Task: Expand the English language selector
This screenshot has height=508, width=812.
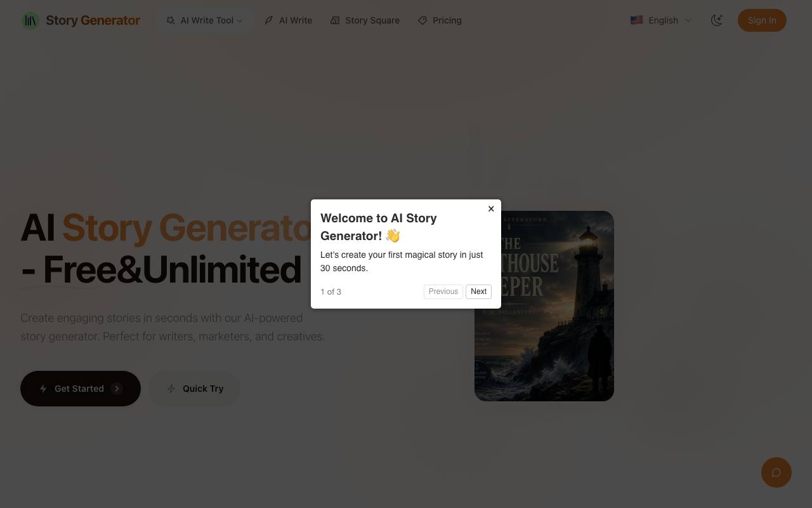Action: click(x=661, y=20)
